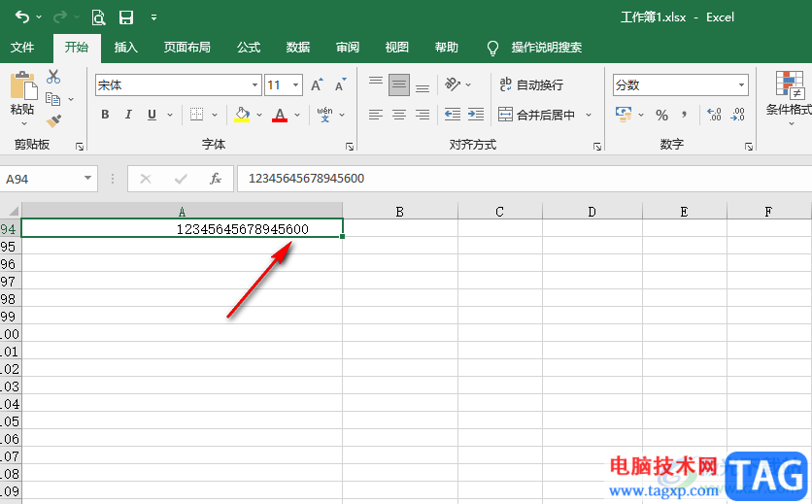Click in the formula bar value

307,179
